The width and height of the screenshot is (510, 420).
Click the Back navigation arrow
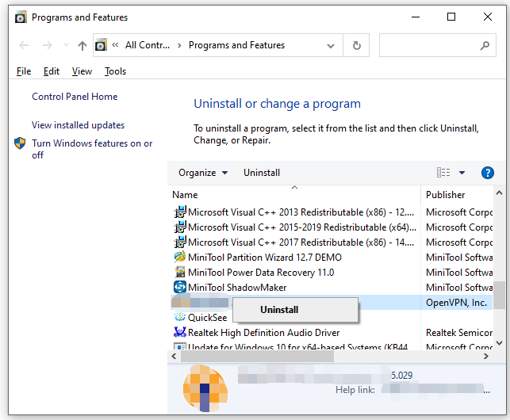pyautogui.click(x=24, y=46)
